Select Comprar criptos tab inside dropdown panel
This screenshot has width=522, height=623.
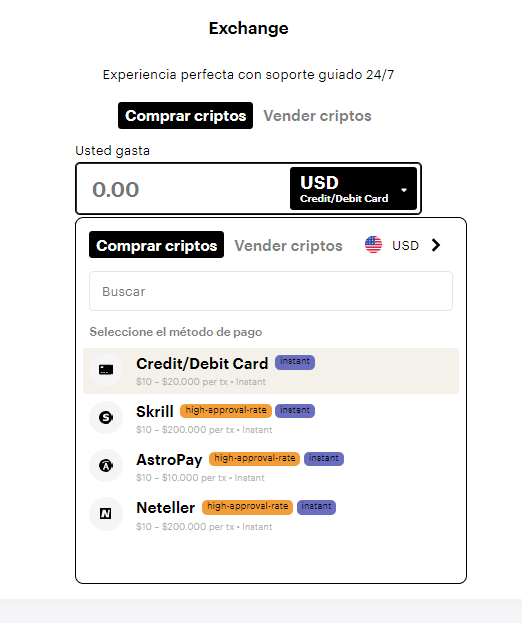point(157,245)
